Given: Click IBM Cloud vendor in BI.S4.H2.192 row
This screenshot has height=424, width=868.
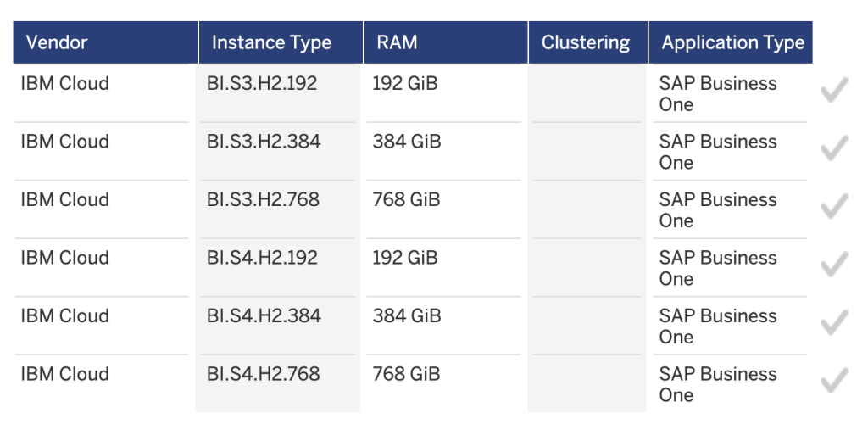Looking at the screenshot, I should pyautogui.click(x=64, y=258).
